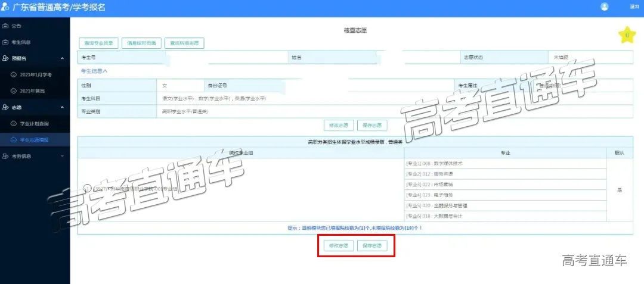
Task: Click 保存志愿 button under the 提示 message
Action: (372, 246)
